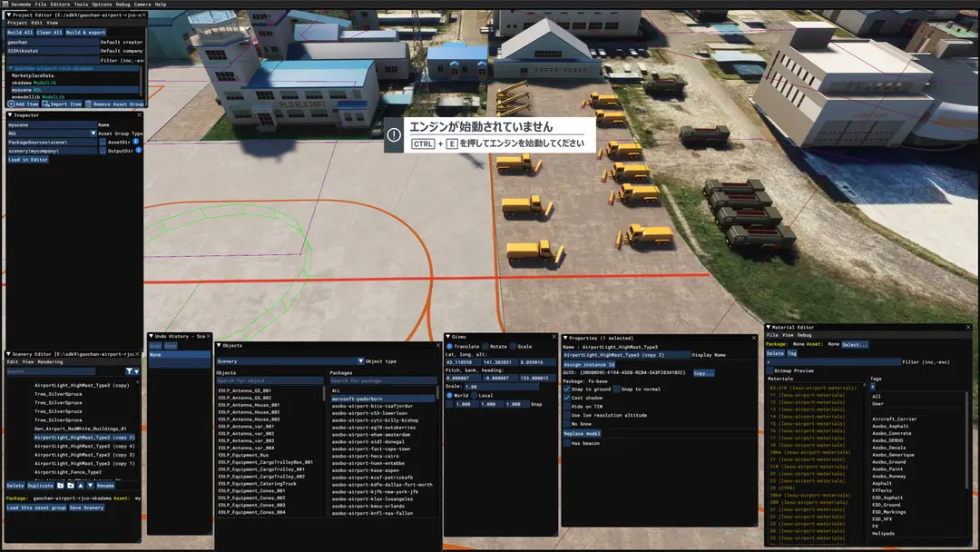Select aerosoft-paderborn in Packages list
980x552 pixels.
click(x=383, y=399)
